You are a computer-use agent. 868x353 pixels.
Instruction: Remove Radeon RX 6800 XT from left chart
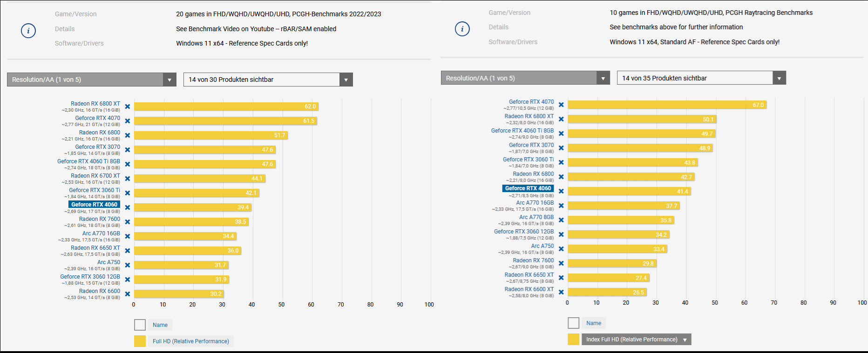pos(128,107)
